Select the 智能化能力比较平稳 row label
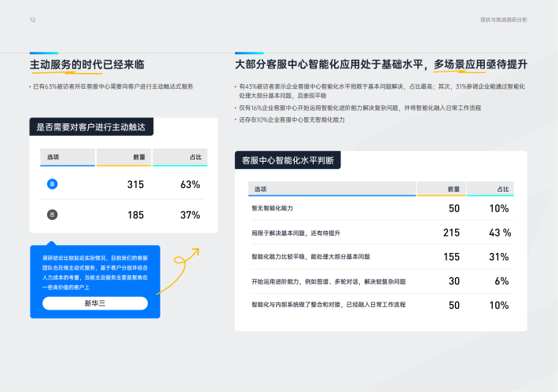The image size is (558, 392). point(310,257)
